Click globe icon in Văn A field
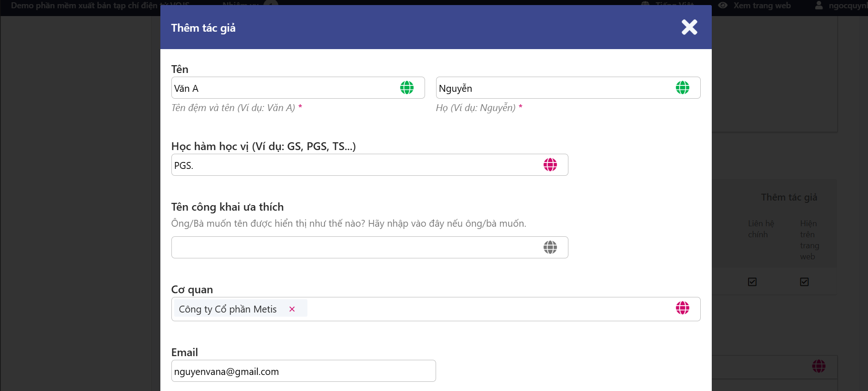Image resolution: width=868 pixels, height=391 pixels. click(407, 88)
